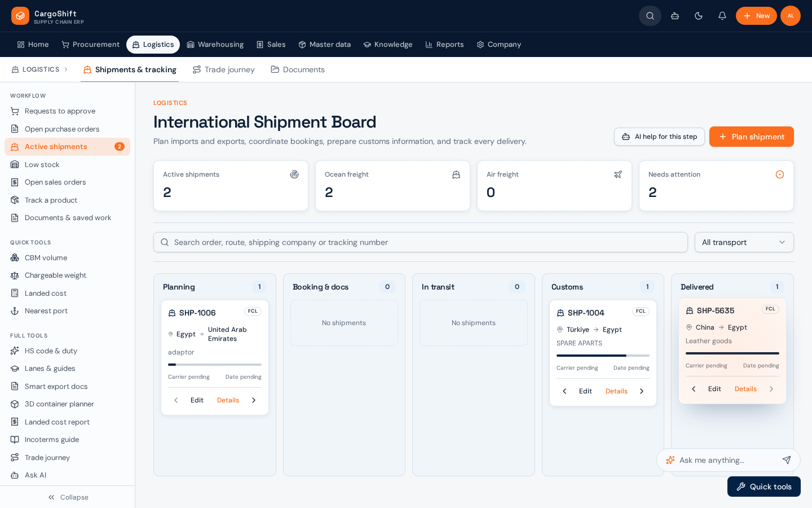Click Plan shipment button
812x508 pixels.
tap(752, 137)
